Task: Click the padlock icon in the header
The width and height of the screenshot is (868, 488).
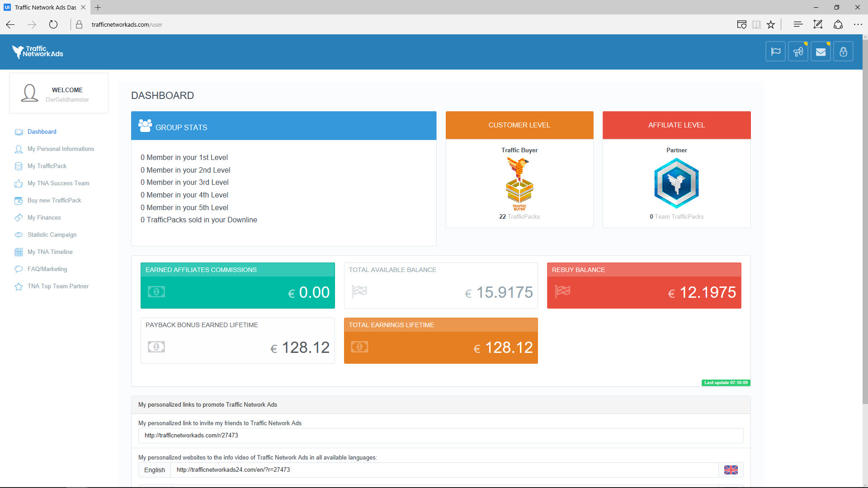Action: click(843, 52)
